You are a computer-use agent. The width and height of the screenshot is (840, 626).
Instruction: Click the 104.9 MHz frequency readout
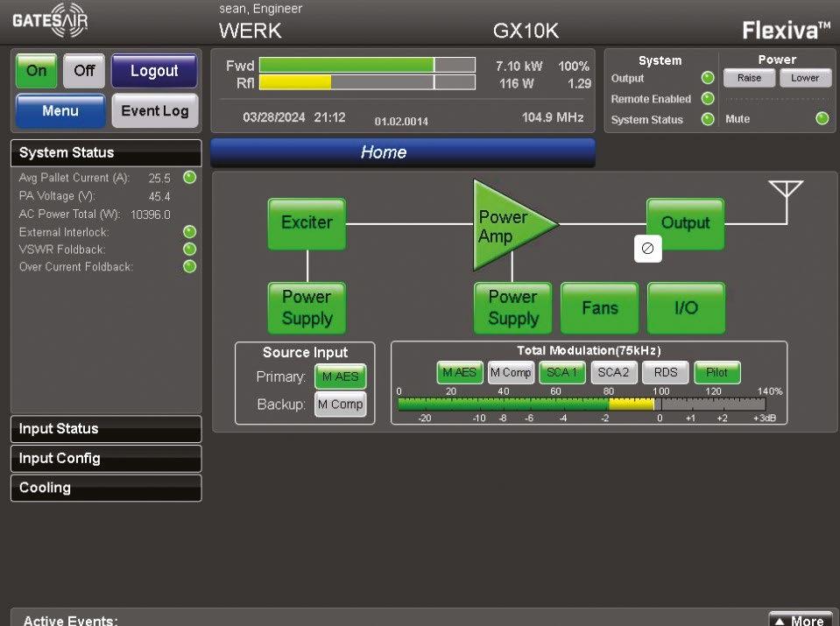pyautogui.click(x=553, y=117)
